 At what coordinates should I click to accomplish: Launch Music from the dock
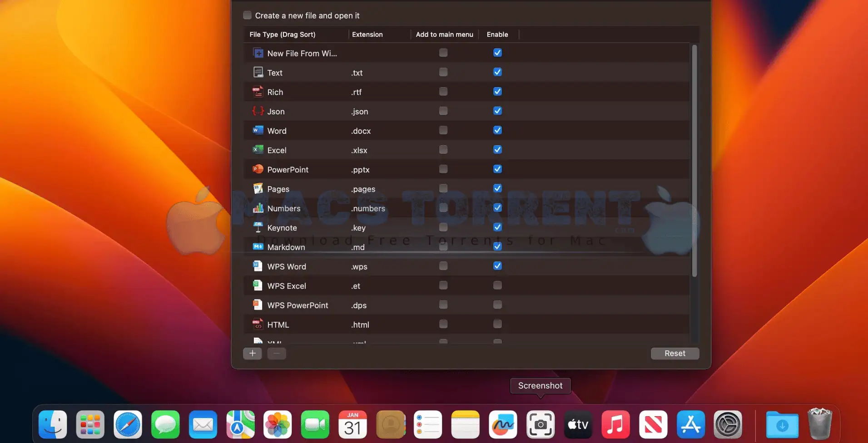click(x=615, y=425)
